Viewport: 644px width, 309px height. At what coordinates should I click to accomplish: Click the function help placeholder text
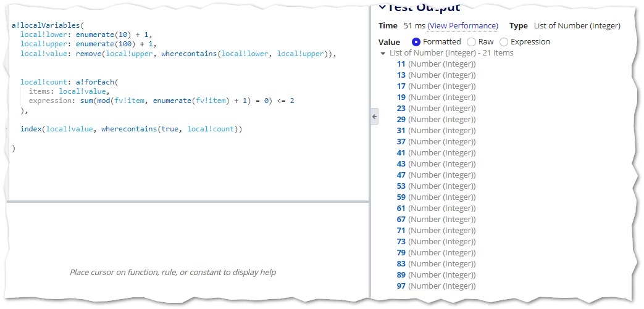[173, 272]
